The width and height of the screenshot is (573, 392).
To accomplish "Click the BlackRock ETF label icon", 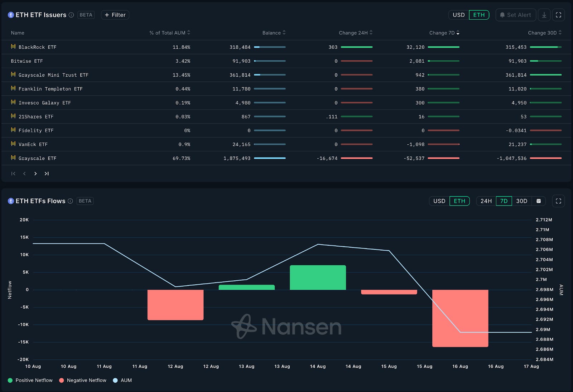I will click(x=13, y=47).
